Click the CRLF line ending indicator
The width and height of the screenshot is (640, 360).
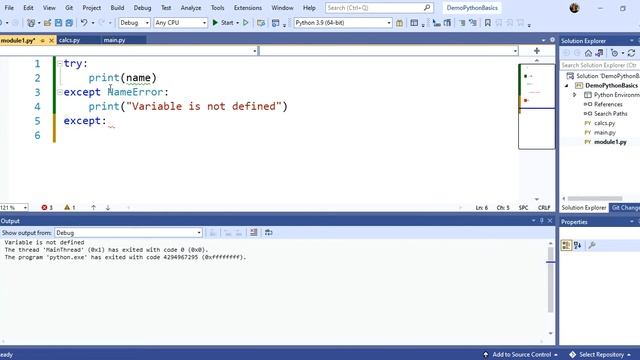pyautogui.click(x=544, y=207)
